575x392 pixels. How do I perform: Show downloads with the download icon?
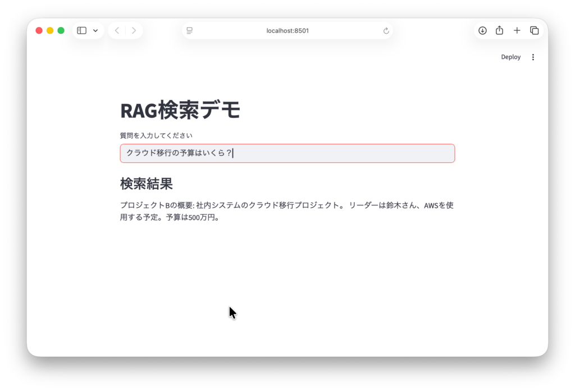482,30
